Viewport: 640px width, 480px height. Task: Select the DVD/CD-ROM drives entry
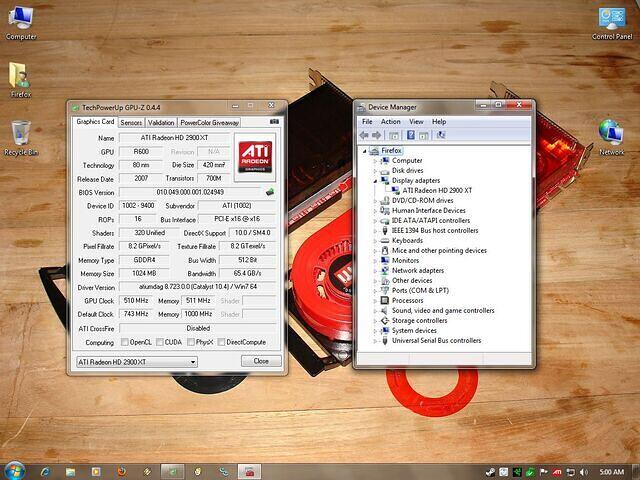422,200
